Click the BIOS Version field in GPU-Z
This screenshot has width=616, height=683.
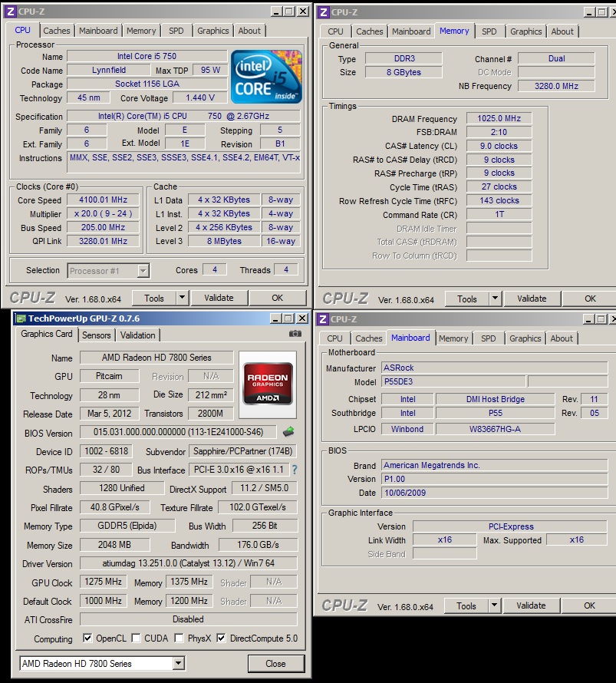point(178,431)
